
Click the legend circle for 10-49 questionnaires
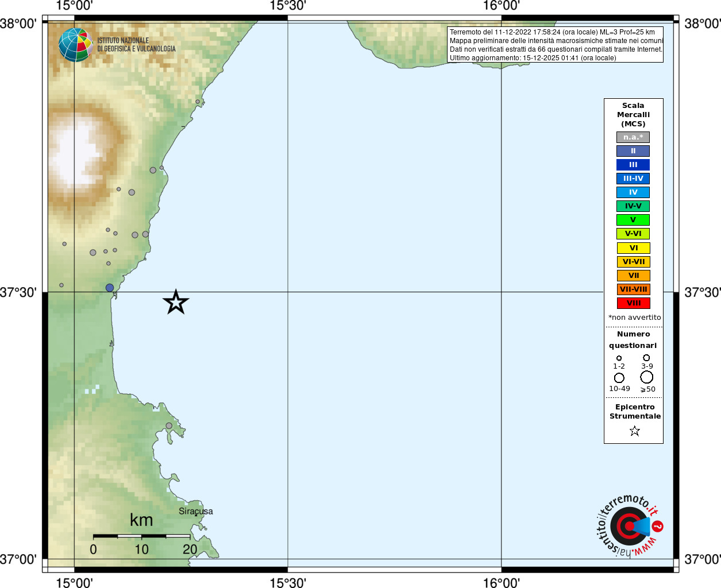click(619, 378)
